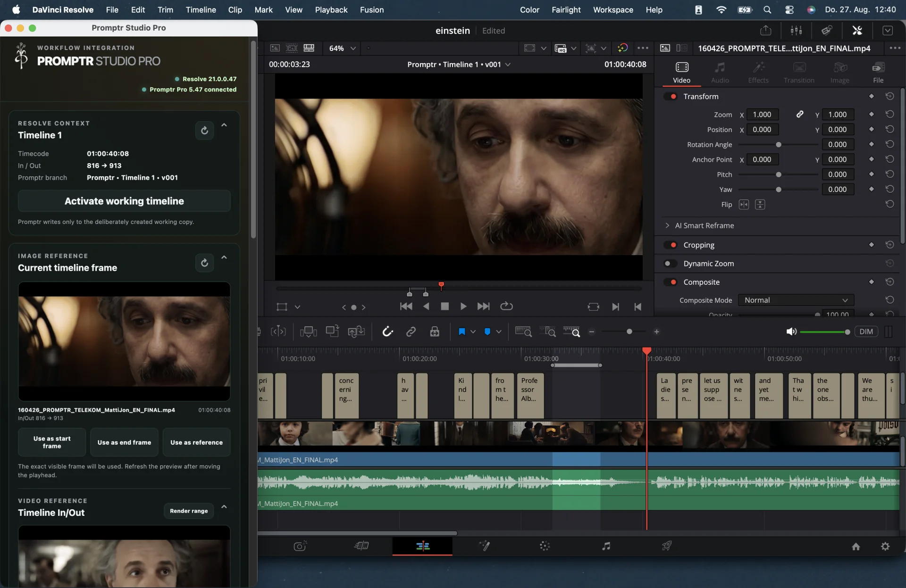Image resolution: width=906 pixels, height=588 pixels.
Task: Play forward in the viewer
Action: click(x=463, y=306)
